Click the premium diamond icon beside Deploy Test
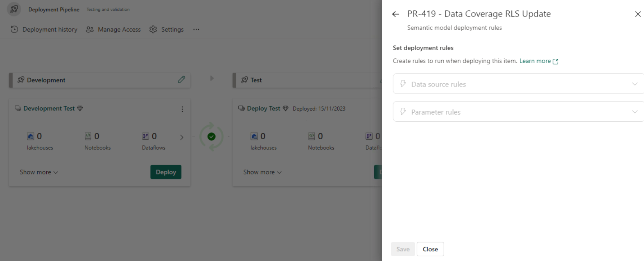Screen dimensions: 644x261 286,108
